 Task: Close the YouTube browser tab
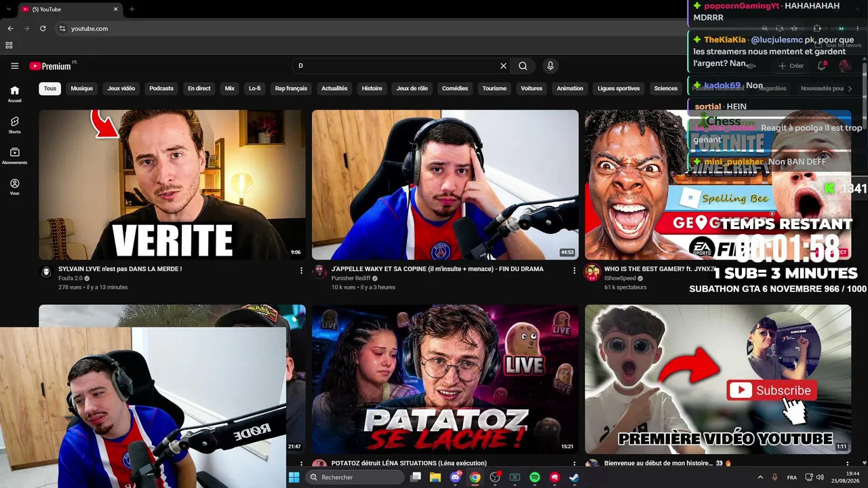(116, 9)
